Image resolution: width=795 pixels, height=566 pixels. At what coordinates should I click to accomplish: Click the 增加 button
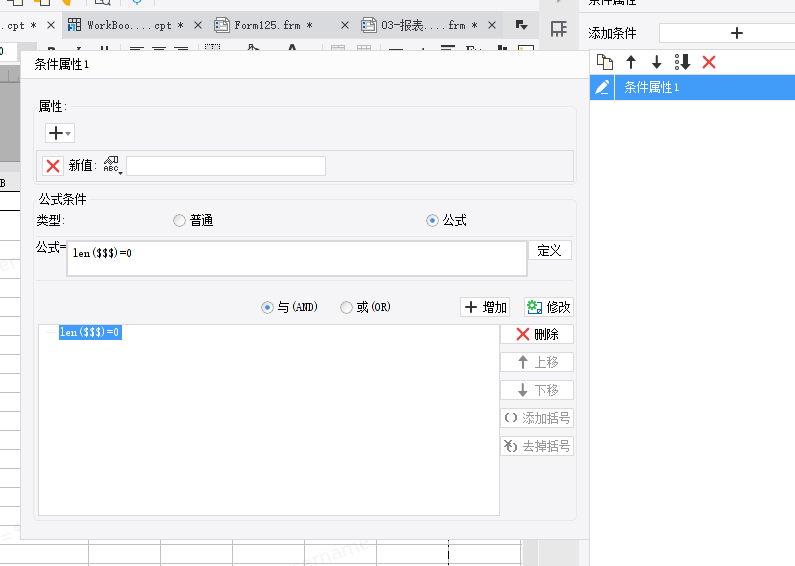[x=485, y=307]
